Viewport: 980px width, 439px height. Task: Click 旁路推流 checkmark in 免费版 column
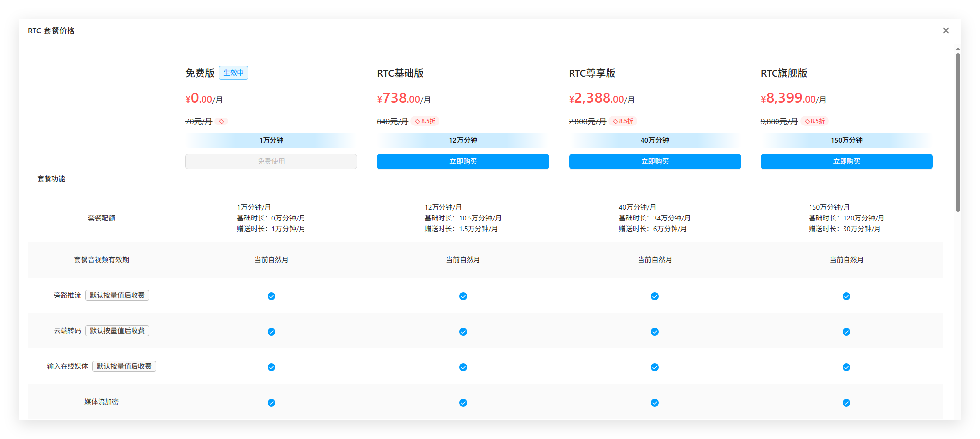click(x=271, y=296)
